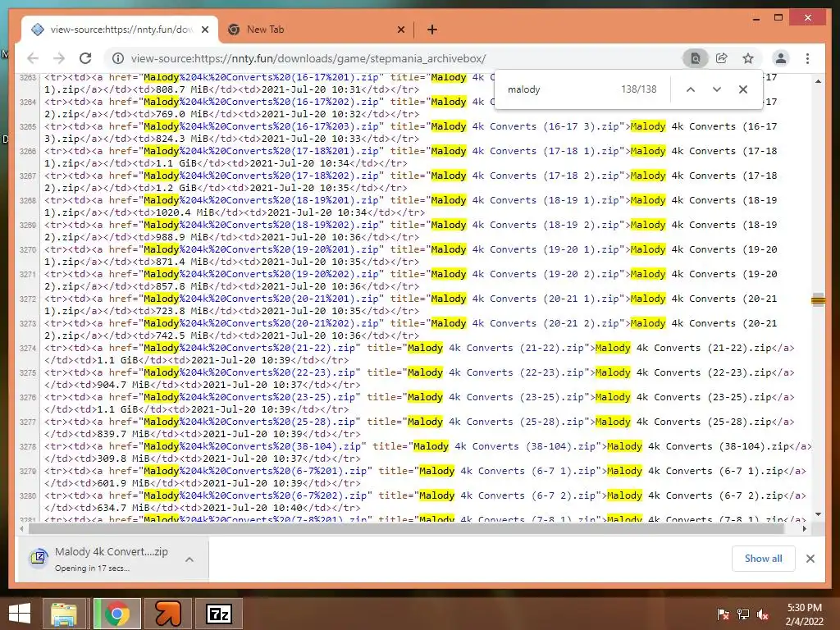The height and width of the screenshot is (630, 840).
Task: Click the scroll-right arrow of horizontal scrollbar
Action: coord(804,529)
